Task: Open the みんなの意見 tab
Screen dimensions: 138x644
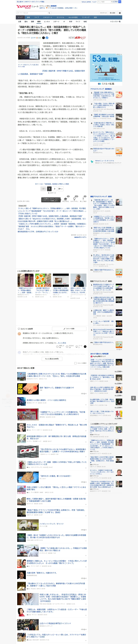Action: tap(73, 17)
